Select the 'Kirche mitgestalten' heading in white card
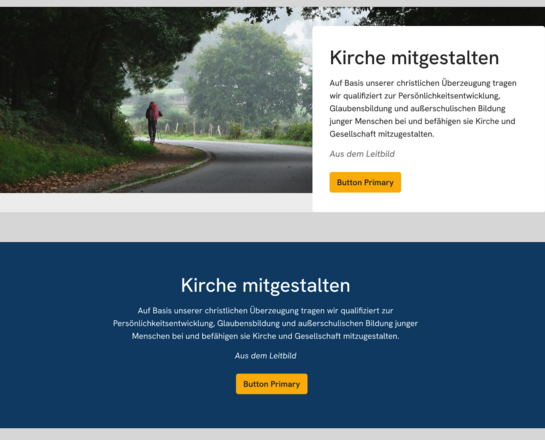This screenshot has height=440, width=545. point(414,58)
